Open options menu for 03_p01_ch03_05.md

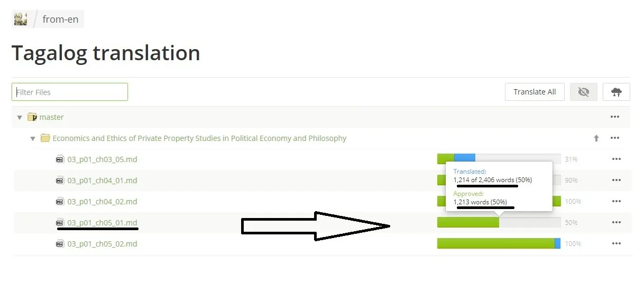tap(616, 159)
